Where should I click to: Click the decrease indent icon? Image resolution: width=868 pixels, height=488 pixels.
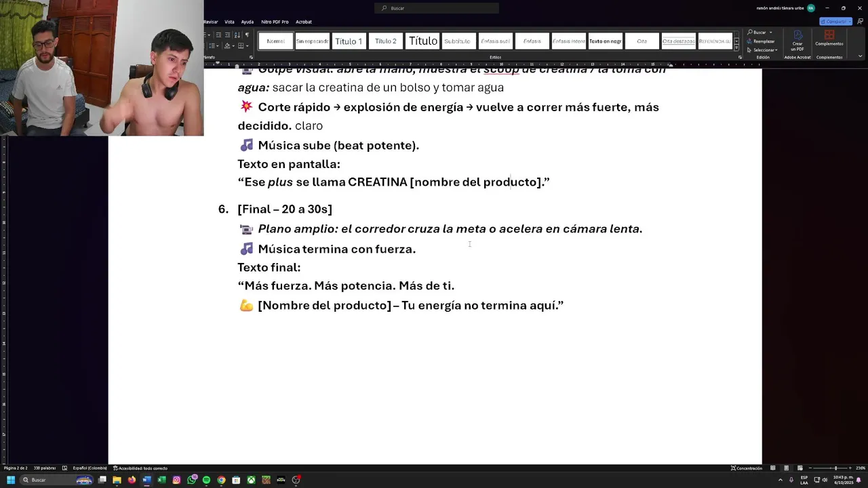point(218,35)
